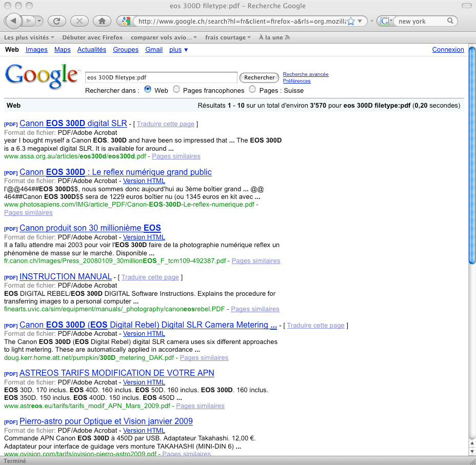The width and height of the screenshot is (476, 465).
Task: Open 'INSTRUCTION MANUAL' result
Action: 66,276
